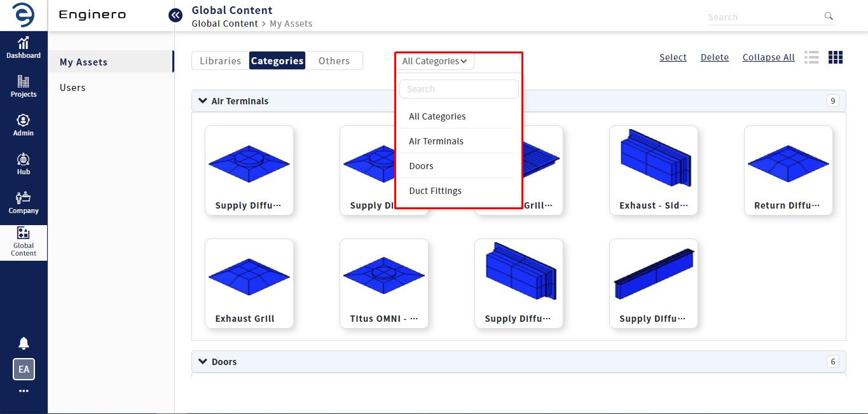The image size is (868, 414).
Task: Click the Delete link
Action: click(714, 57)
